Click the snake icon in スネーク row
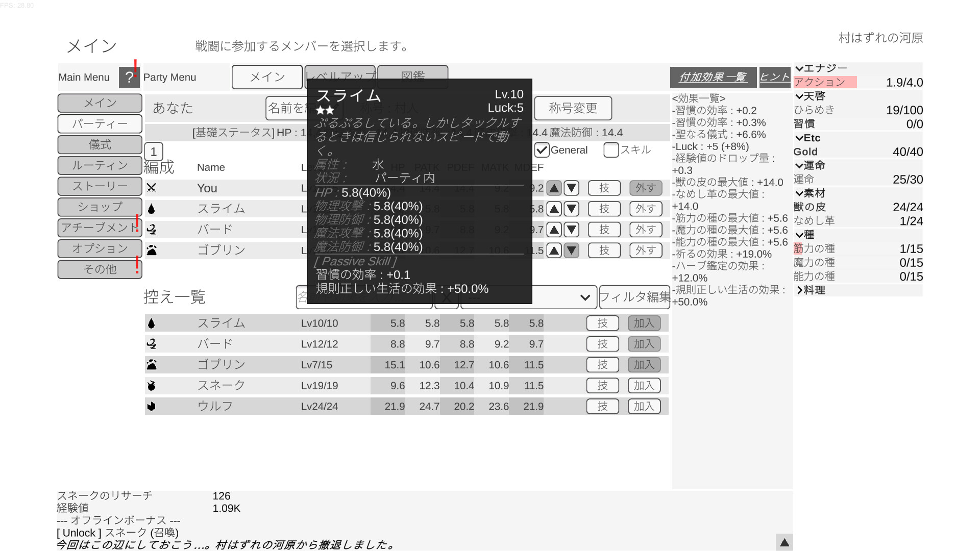Image resolution: width=980 pixels, height=551 pixels. point(151,386)
